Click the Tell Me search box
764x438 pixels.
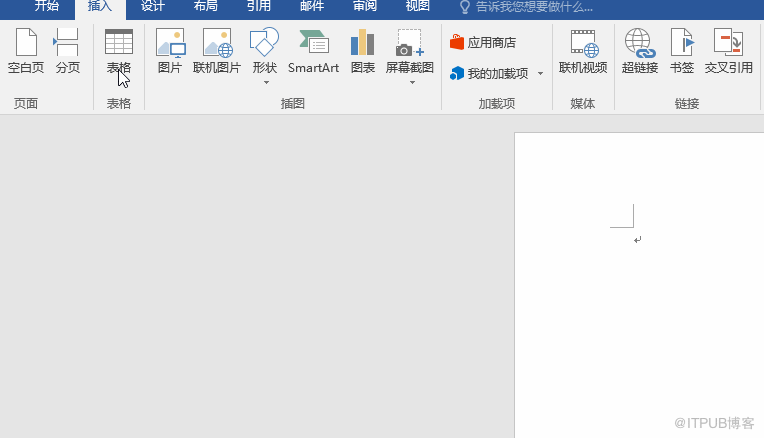coord(540,7)
